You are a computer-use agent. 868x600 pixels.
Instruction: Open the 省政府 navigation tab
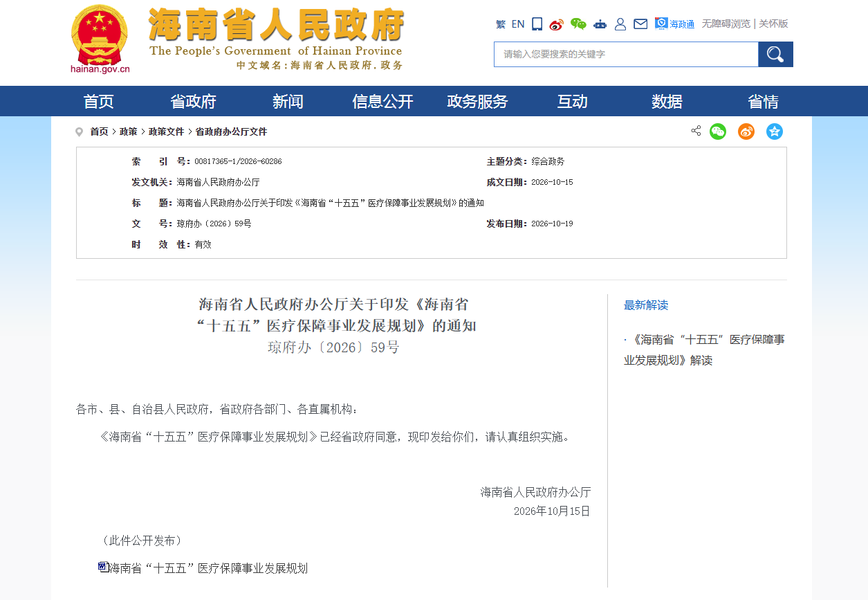(194, 102)
